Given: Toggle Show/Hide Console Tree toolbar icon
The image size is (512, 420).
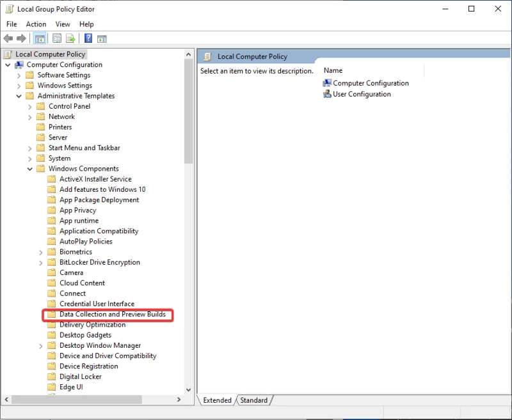Looking at the screenshot, I should point(40,38).
